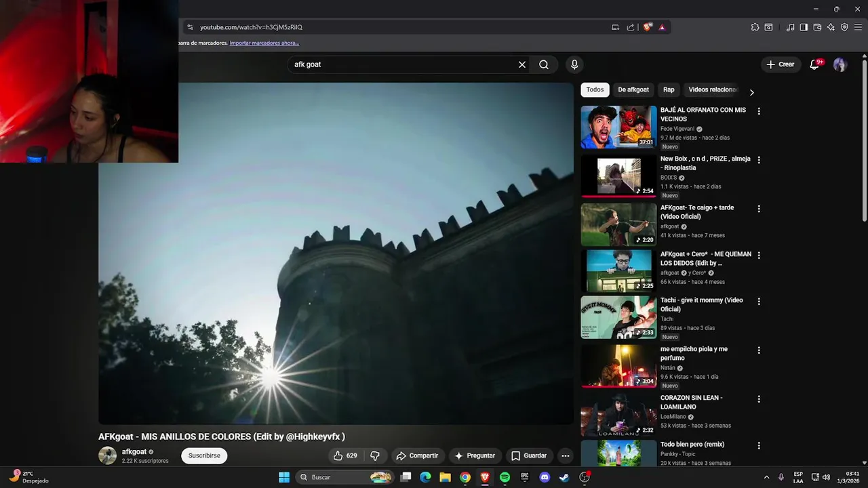
Task: Open BAJÉ AL ORFANATO video thumbnail
Action: point(618,127)
